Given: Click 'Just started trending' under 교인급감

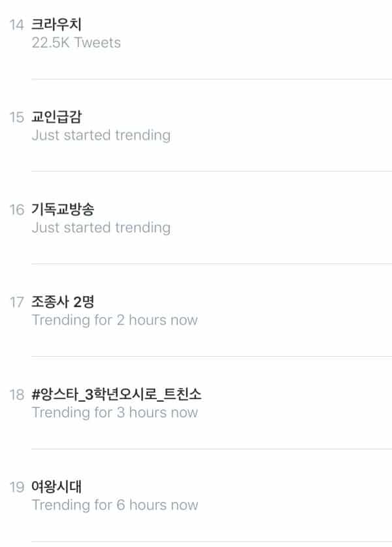Looking at the screenshot, I should tap(101, 135).
